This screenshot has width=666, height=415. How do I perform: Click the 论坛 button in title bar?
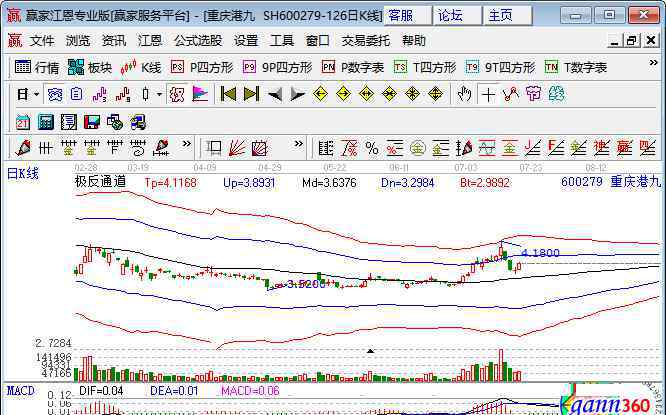click(x=457, y=16)
